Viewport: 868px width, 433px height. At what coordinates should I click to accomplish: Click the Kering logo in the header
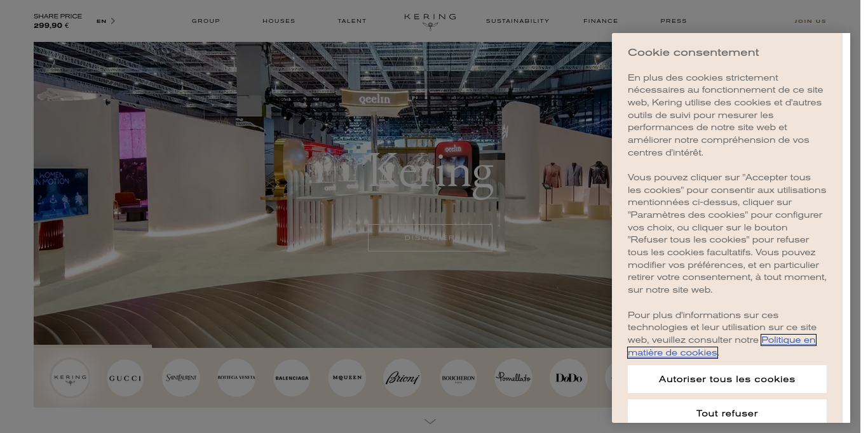click(x=430, y=20)
